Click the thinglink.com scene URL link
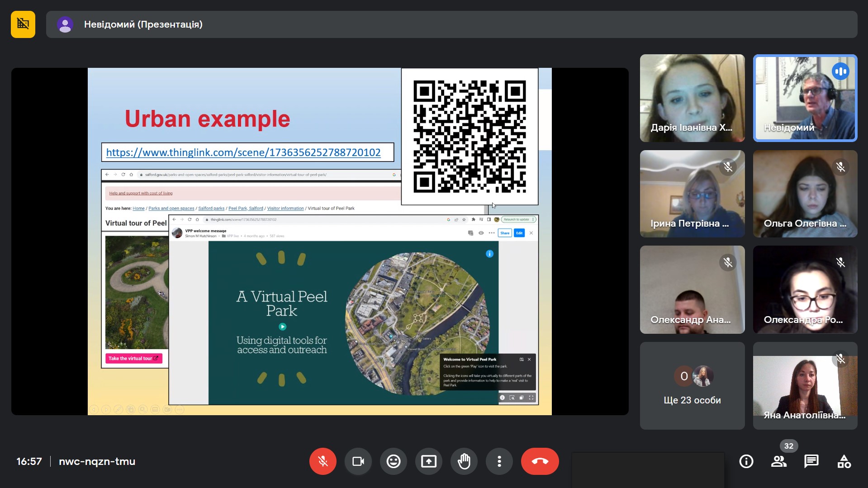The height and width of the screenshot is (488, 868). click(x=243, y=152)
